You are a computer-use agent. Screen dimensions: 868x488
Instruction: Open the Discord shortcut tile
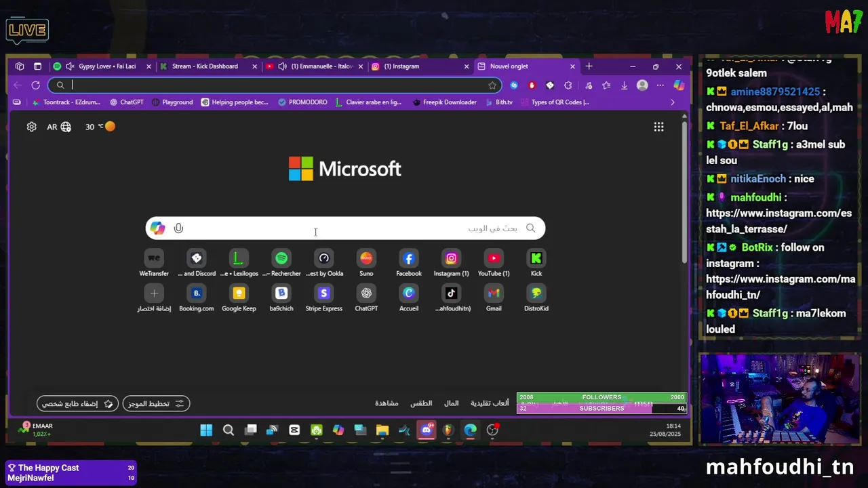[x=197, y=263]
